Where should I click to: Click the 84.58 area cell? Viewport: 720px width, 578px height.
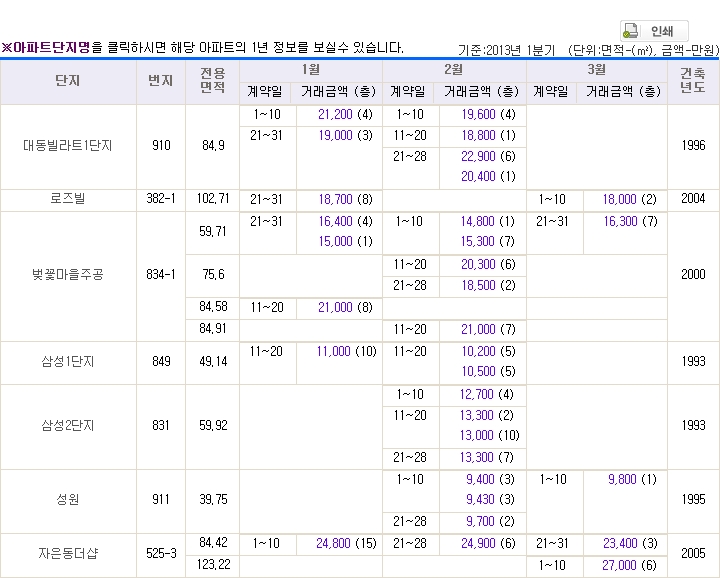214,307
